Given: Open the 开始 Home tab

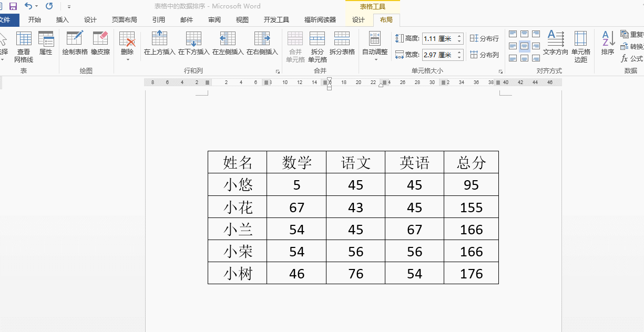Looking at the screenshot, I should pos(35,20).
